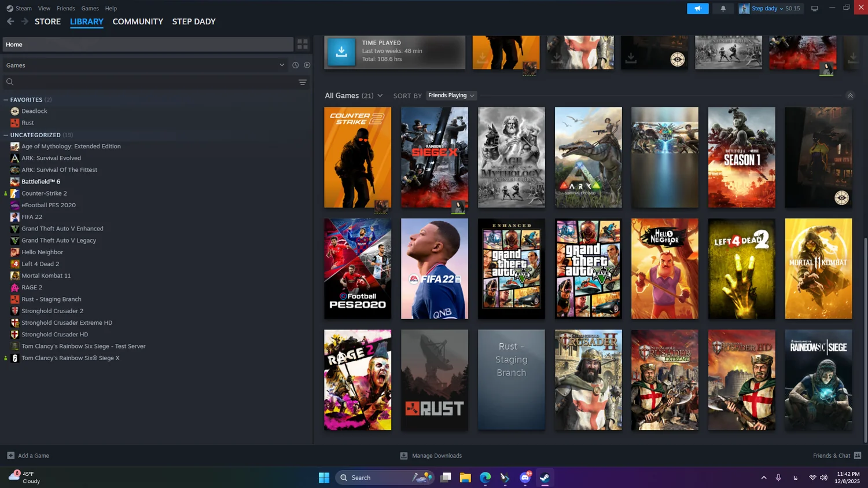Open Manage Downloads
This screenshot has height=488, width=868.
coord(431,456)
